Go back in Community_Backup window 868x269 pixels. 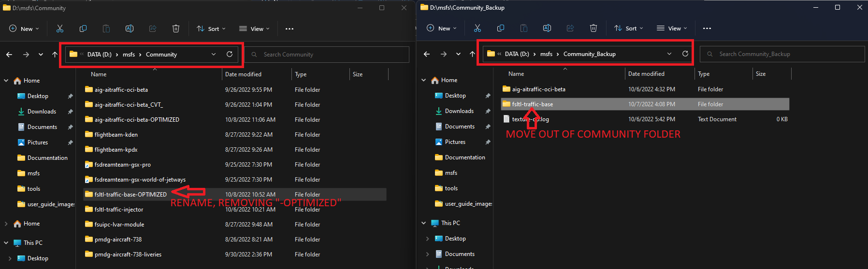[427, 54]
